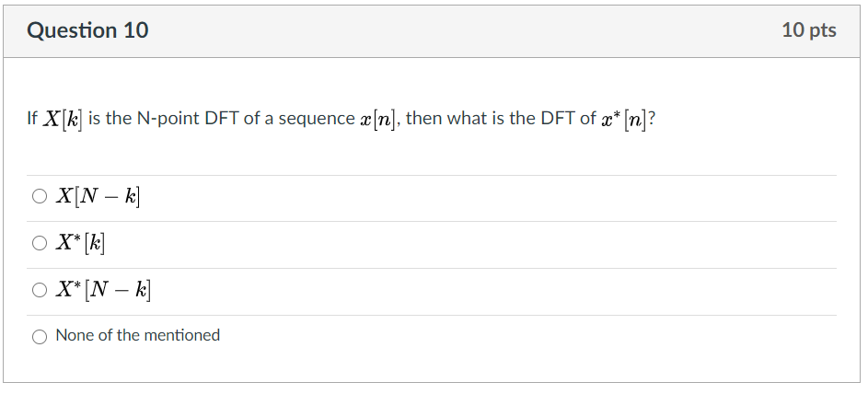
Task: Select the None of the mentioned radio button
Action: pos(40,336)
